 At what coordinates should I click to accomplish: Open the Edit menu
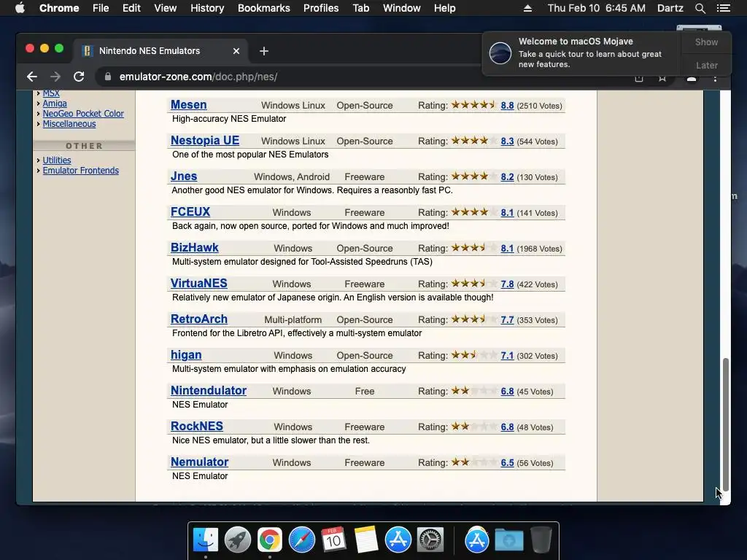(x=131, y=8)
